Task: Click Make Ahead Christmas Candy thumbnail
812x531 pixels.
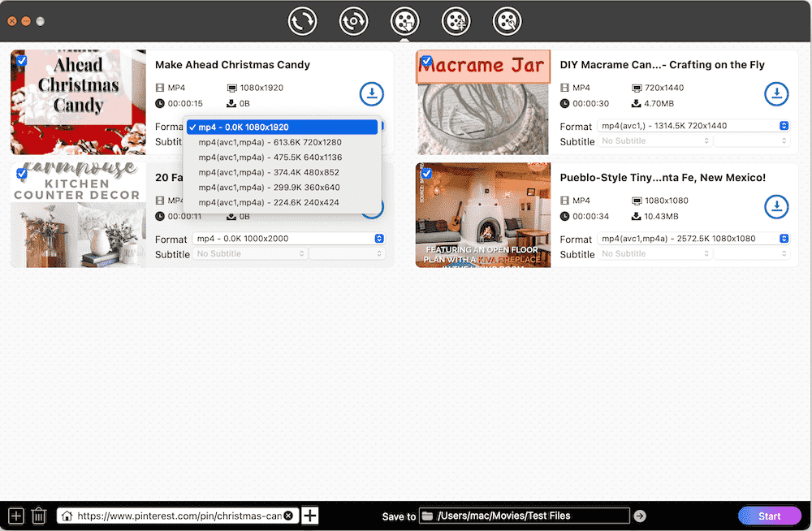Action: point(78,102)
